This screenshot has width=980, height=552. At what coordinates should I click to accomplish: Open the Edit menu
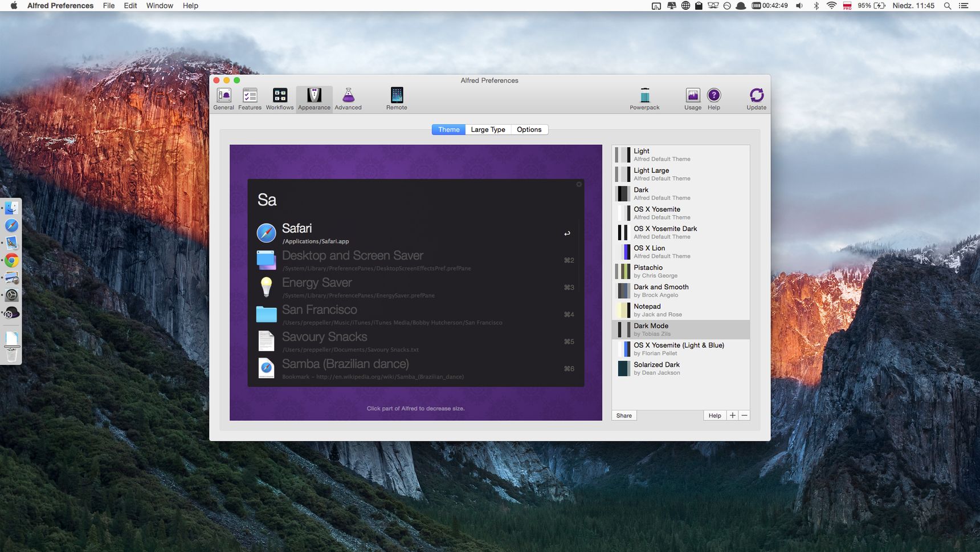pyautogui.click(x=130, y=6)
